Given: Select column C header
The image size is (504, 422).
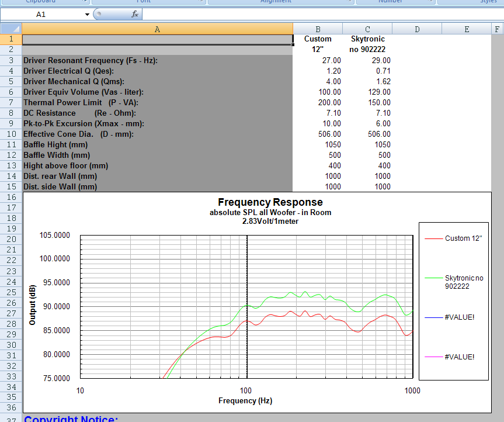Looking at the screenshot, I should click(367, 29).
